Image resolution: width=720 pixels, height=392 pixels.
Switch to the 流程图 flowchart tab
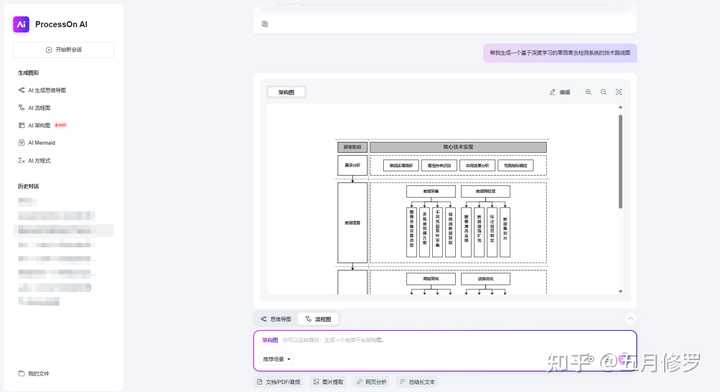pos(318,319)
